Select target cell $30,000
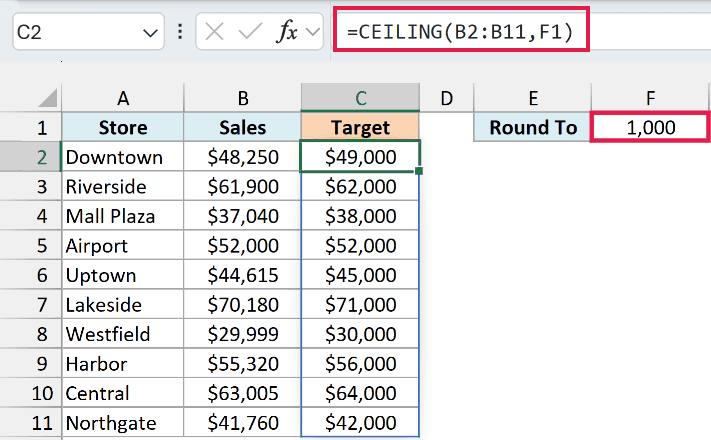 360,333
